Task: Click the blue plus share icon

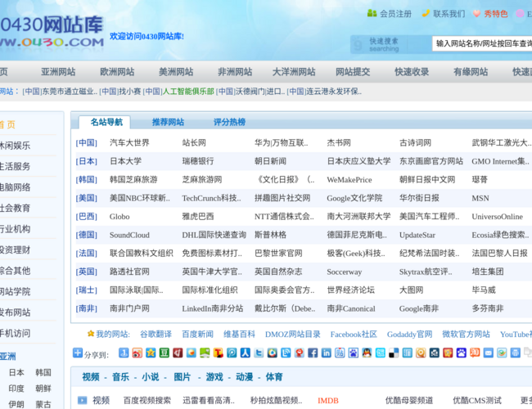Action: pyautogui.click(x=78, y=353)
